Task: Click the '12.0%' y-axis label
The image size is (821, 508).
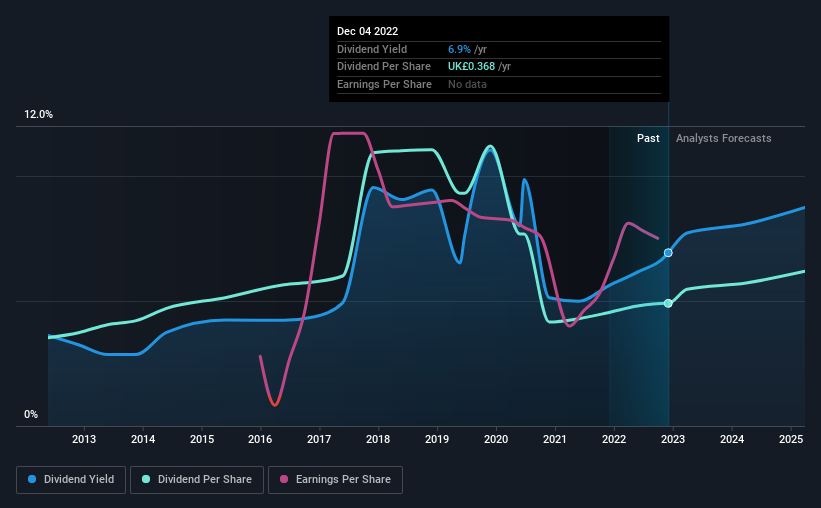Action: [x=39, y=115]
